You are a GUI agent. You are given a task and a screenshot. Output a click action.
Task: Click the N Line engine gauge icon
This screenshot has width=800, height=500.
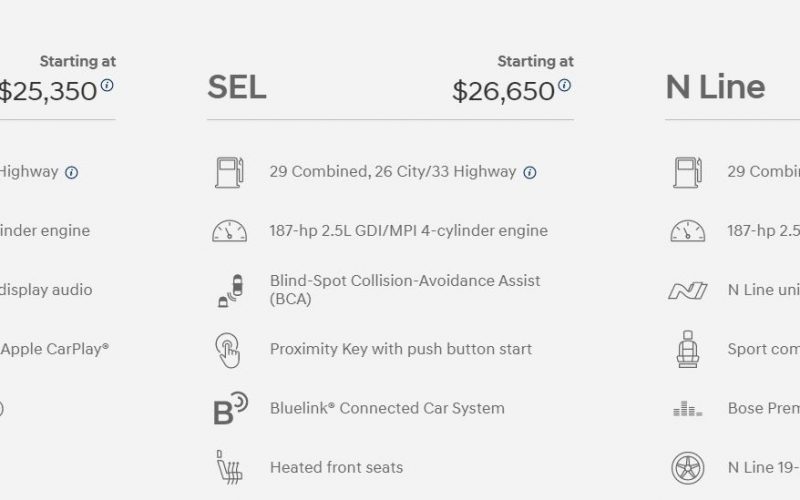pyautogui.click(x=687, y=231)
